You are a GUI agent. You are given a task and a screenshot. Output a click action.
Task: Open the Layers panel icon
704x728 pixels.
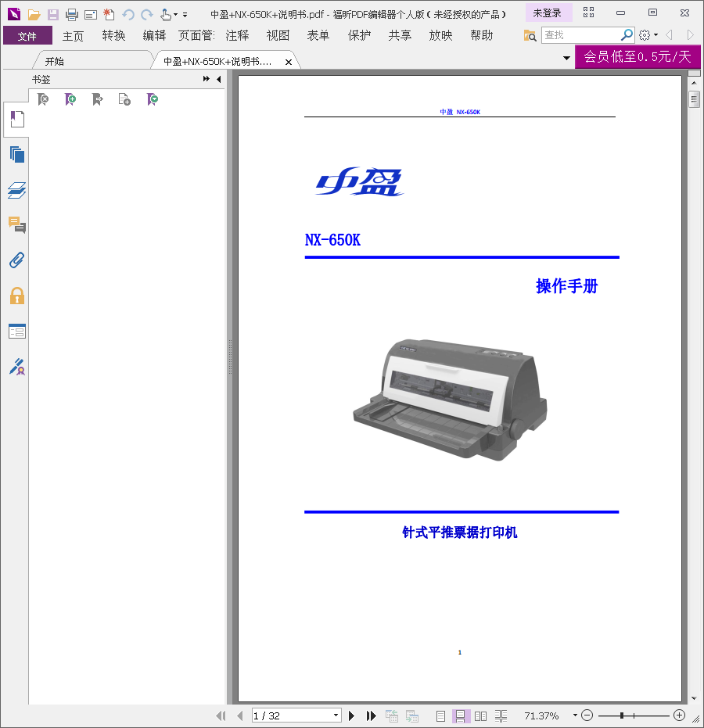[16, 190]
